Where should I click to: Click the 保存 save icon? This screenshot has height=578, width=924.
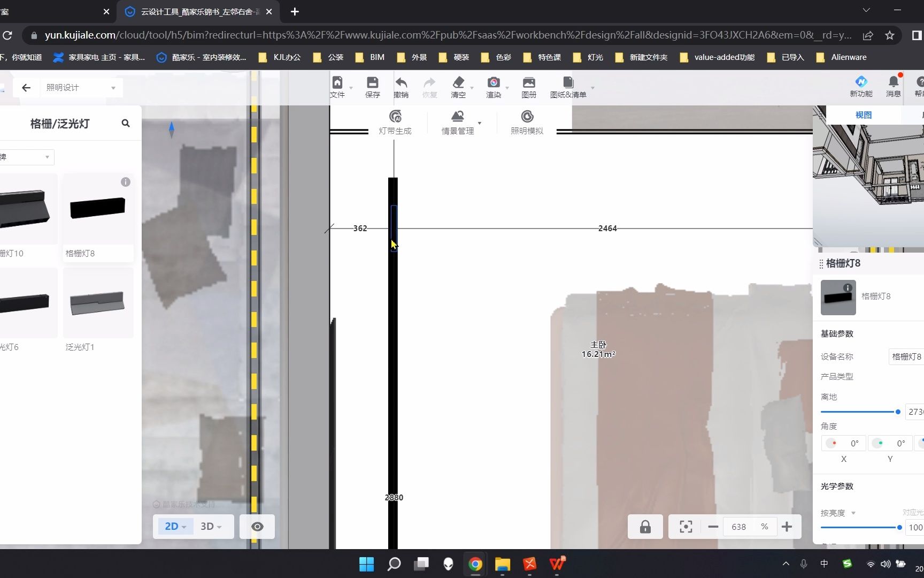pyautogui.click(x=372, y=82)
